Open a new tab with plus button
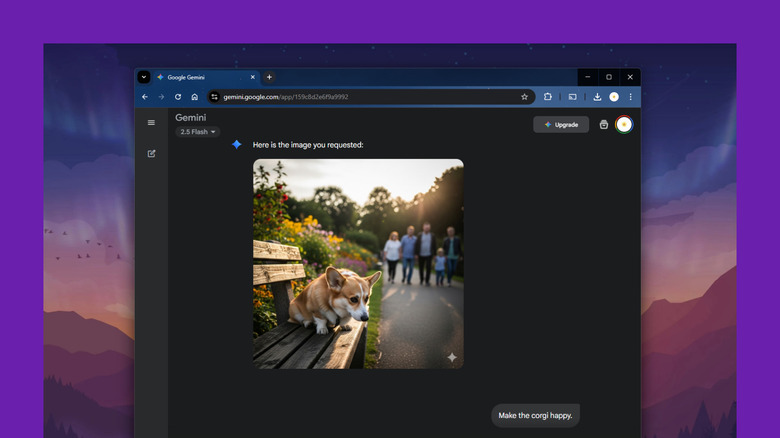The width and height of the screenshot is (780, 438). pos(269,77)
